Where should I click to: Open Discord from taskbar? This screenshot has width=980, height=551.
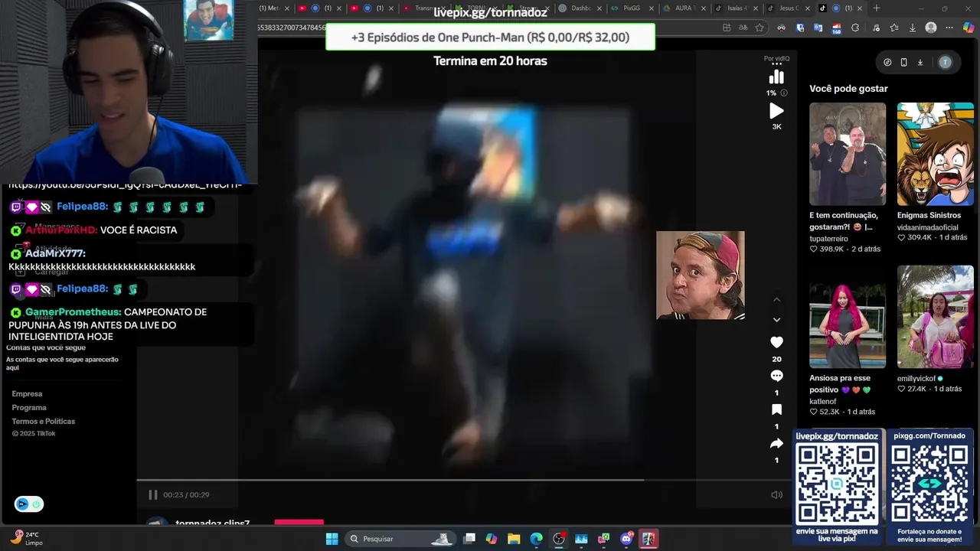coord(626,539)
